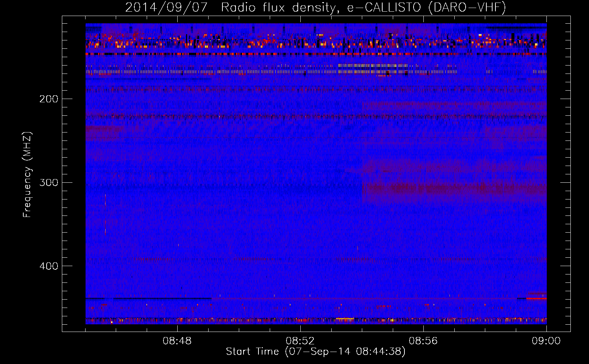Click the plot title date '2014/09/07'

(166, 7)
